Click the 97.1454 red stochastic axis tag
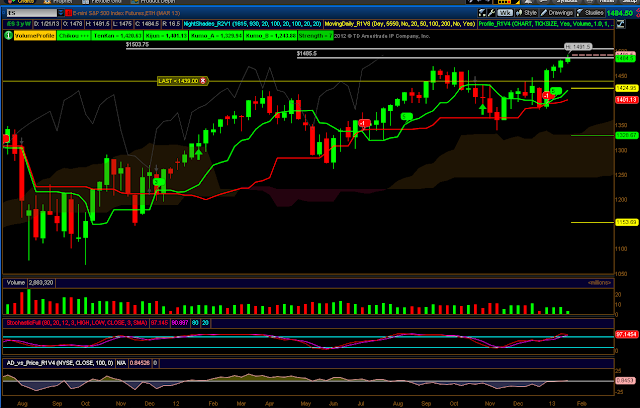The width and height of the screenshot is (640, 408). 626,334
